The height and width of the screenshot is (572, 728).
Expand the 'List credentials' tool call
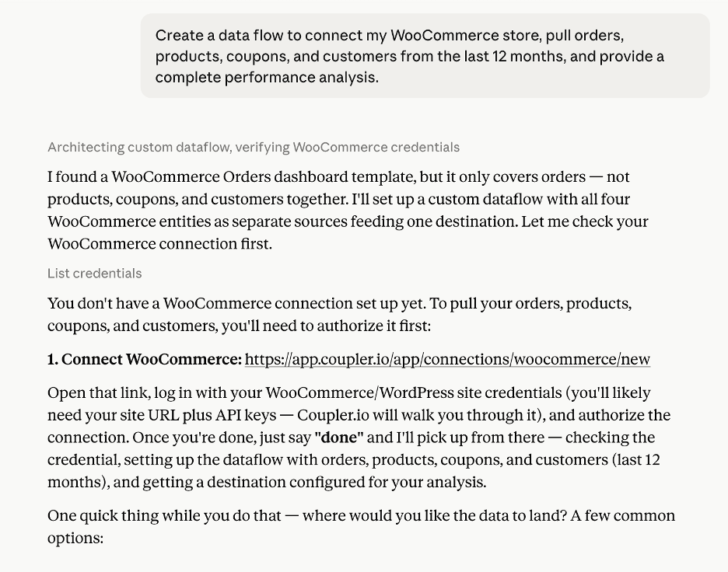[x=95, y=274]
